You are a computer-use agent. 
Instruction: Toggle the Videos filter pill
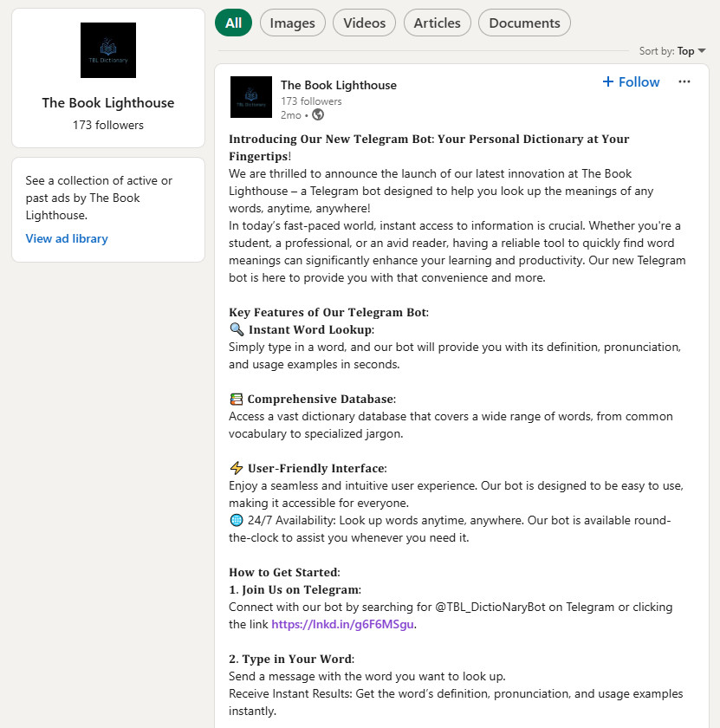point(364,23)
